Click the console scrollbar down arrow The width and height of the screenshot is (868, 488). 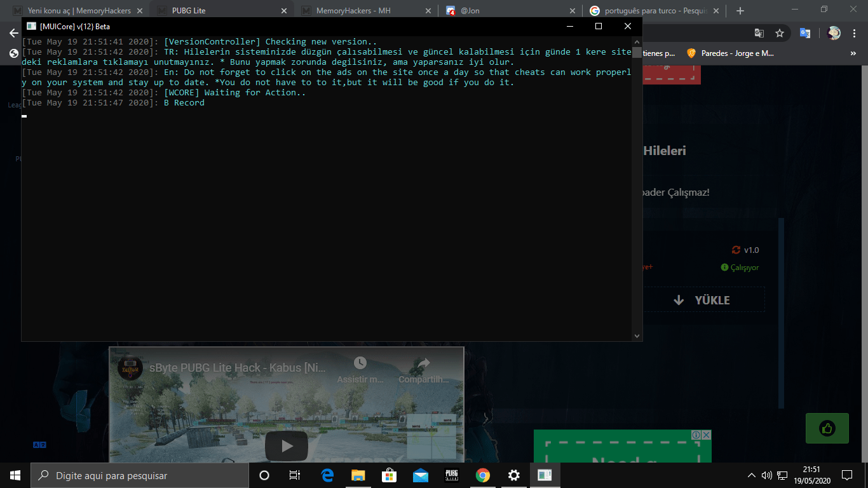click(637, 336)
